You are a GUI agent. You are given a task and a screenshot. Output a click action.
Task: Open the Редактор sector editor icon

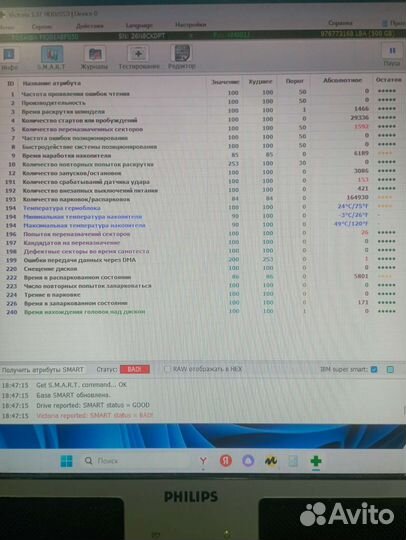click(x=182, y=57)
